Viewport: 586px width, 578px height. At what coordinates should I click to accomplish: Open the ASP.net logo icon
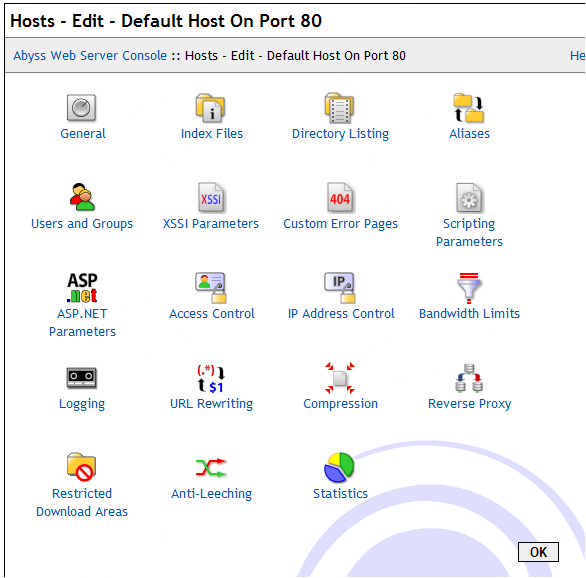tap(82, 288)
